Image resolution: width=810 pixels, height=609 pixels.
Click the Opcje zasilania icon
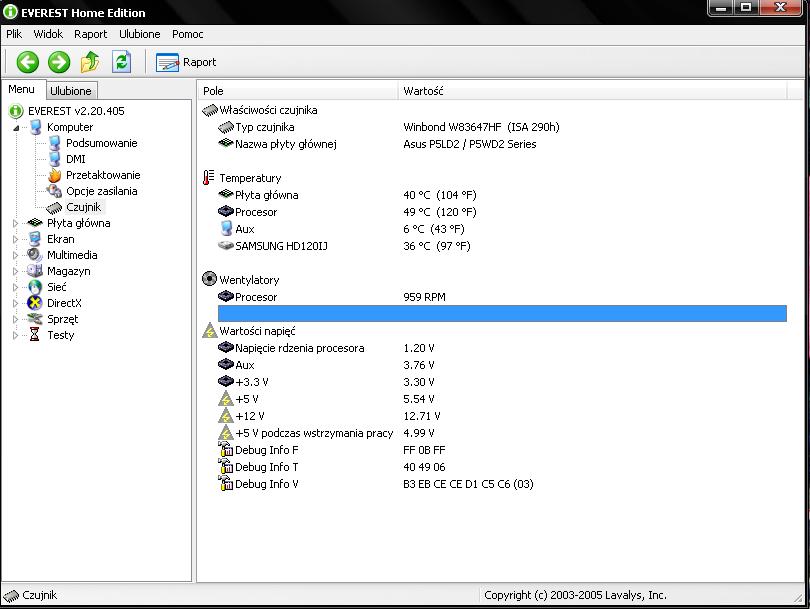click(54, 191)
